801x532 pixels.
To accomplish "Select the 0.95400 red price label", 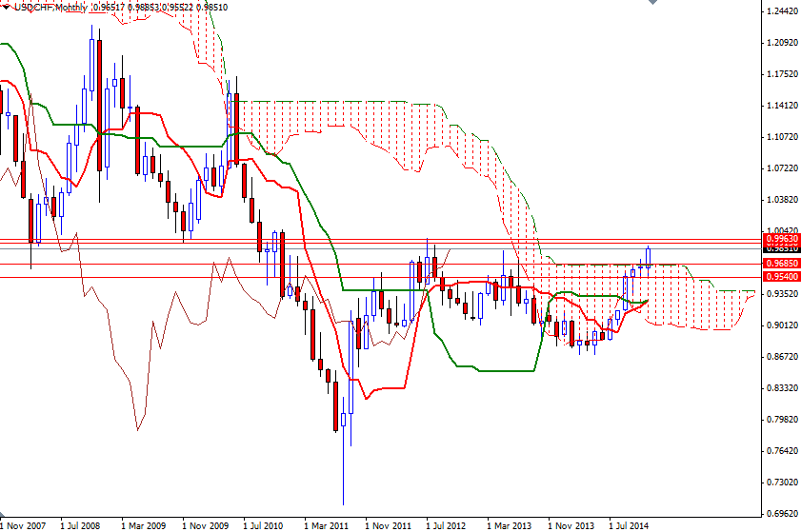I will tap(781, 277).
